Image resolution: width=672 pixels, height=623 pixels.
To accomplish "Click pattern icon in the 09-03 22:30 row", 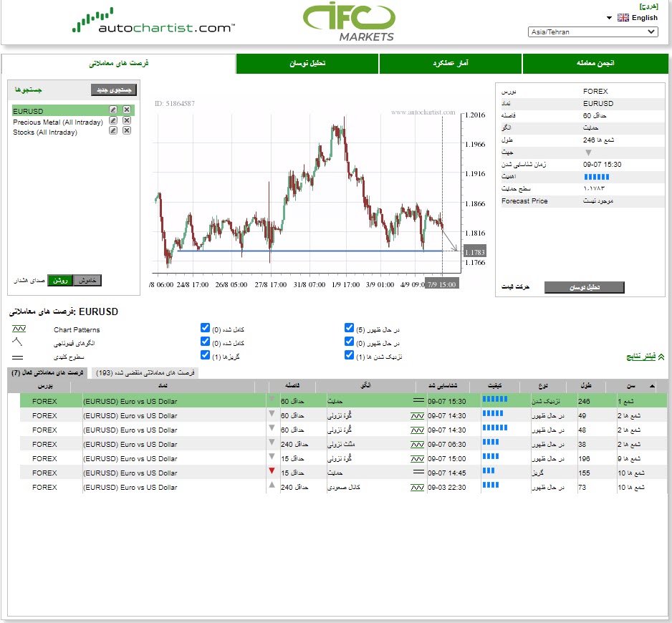I will (x=418, y=488).
